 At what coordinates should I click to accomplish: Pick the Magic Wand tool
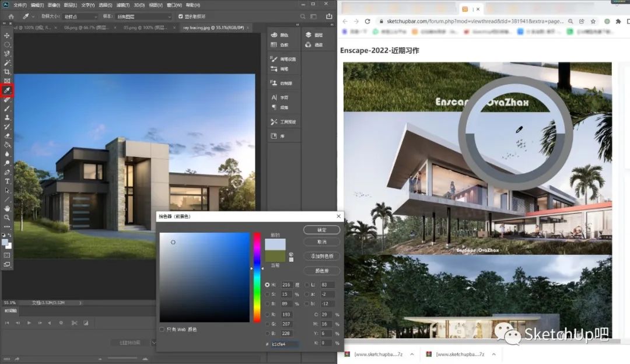[x=7, y=62]
